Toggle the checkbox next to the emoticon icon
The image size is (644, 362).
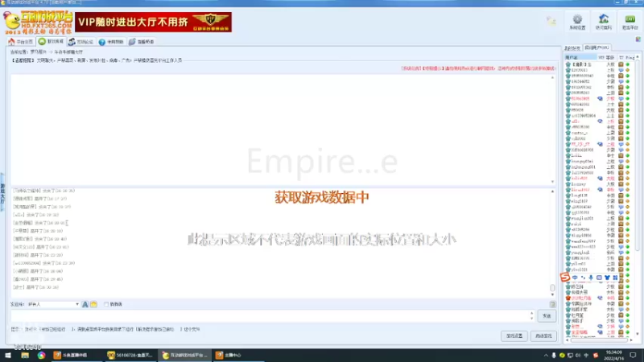106,305
